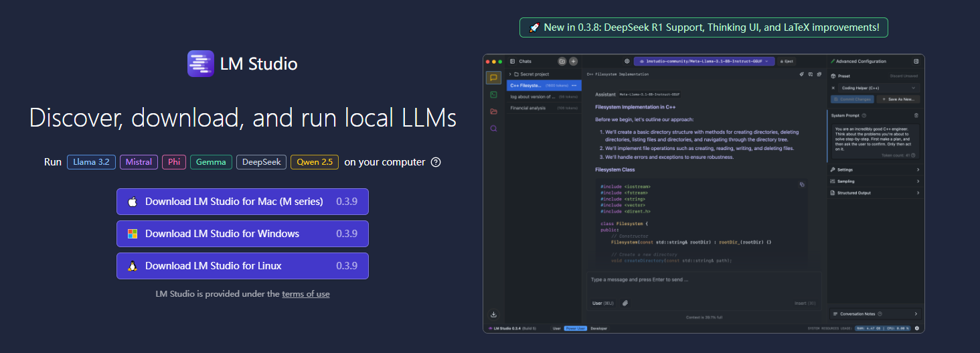Click the RAM and CPU usage indicator
The image size is (980, 353).
tap(883, 328)
